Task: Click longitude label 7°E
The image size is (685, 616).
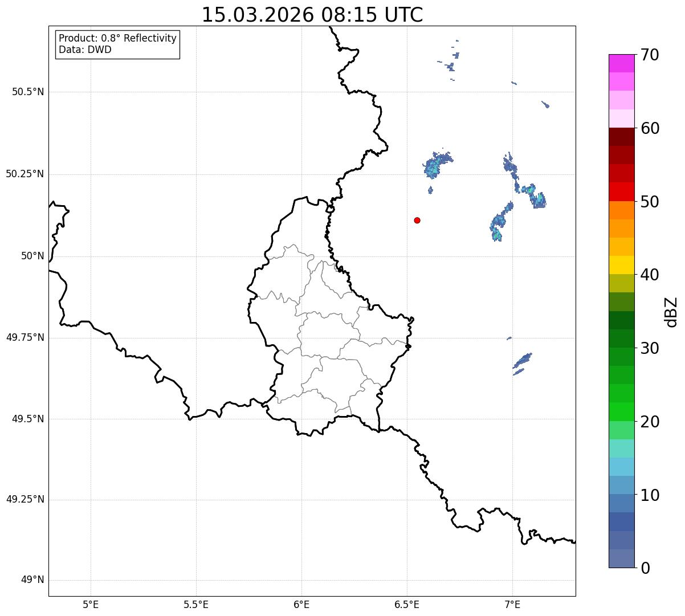Action: (512, 605)
